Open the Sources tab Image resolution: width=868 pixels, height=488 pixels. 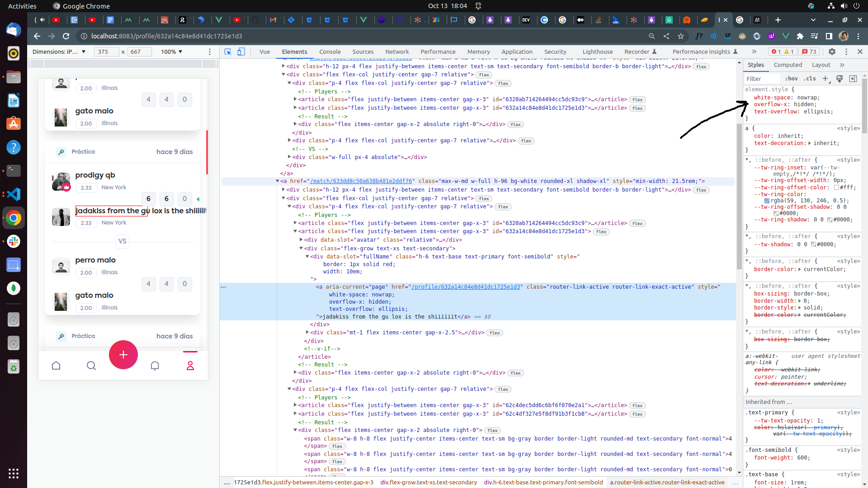(x=363, y=52)
